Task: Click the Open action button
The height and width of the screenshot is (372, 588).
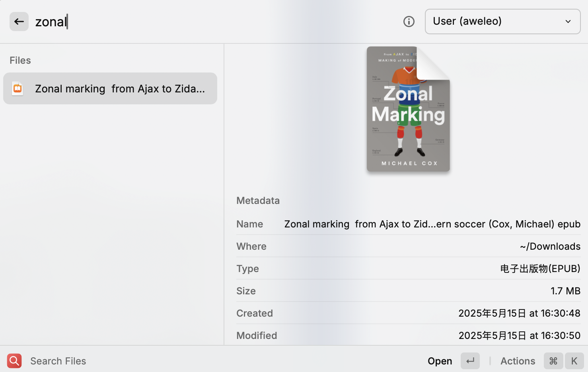Action: pyautogui.click(x=440, y=361)
